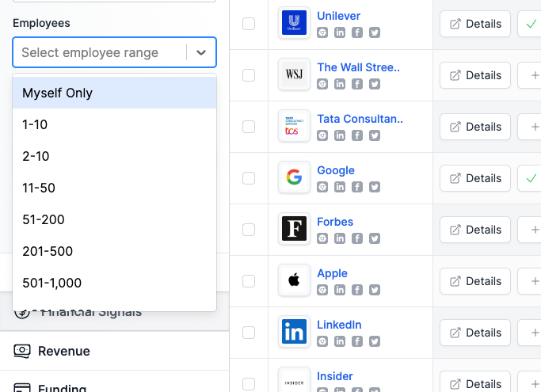Open Tata Consultancy website icon

[322, 135]
